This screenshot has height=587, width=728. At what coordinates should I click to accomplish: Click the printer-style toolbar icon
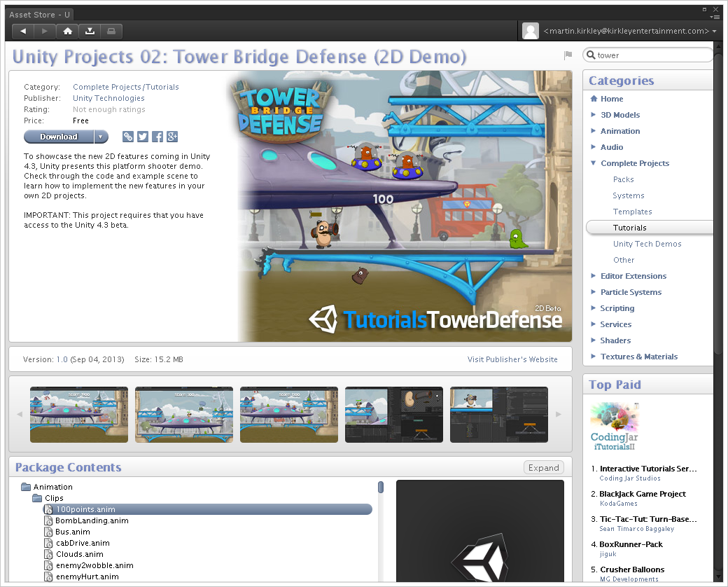(x=111, y=31)
